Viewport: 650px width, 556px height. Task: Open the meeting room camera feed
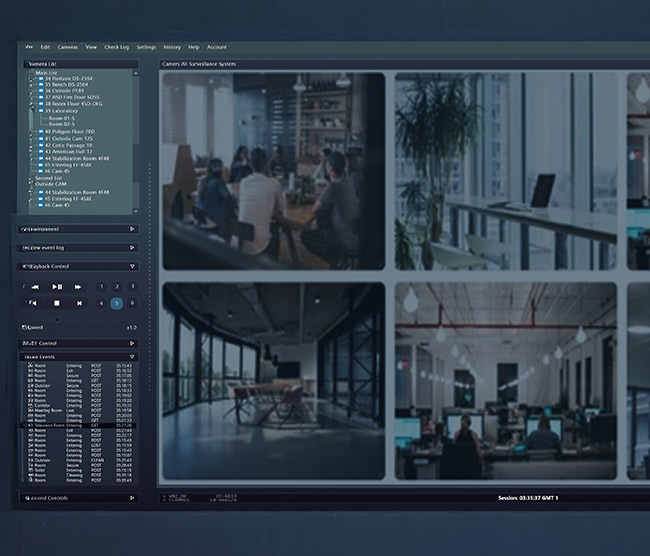coord(272,170)
